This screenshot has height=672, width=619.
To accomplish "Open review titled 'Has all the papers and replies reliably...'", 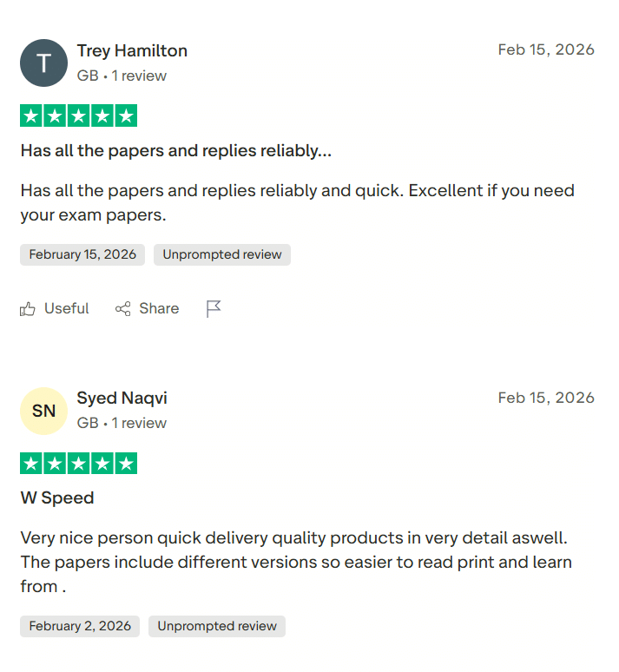I will click(175, 150).
